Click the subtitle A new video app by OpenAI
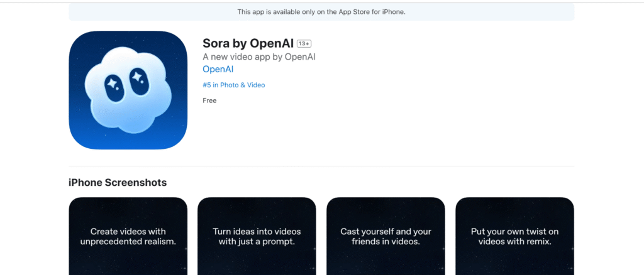644x275 pixels. (258, 57)
